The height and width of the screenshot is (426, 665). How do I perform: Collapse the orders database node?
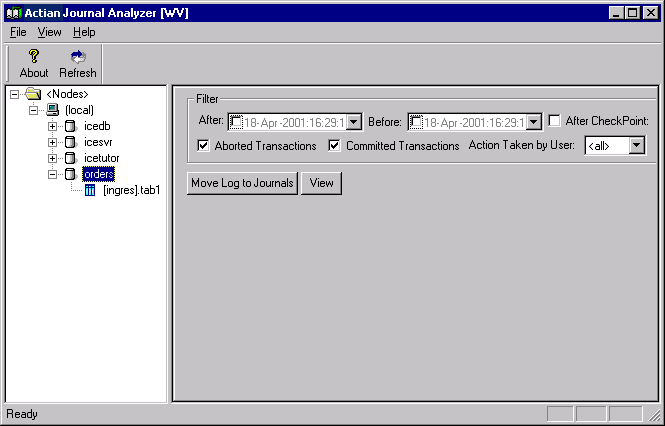(x=53, y=174)
